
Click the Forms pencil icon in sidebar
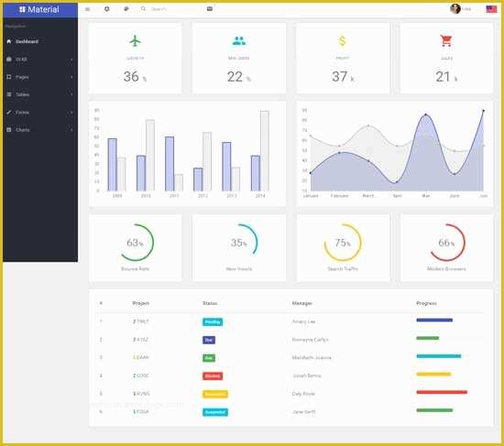point(9,112)
